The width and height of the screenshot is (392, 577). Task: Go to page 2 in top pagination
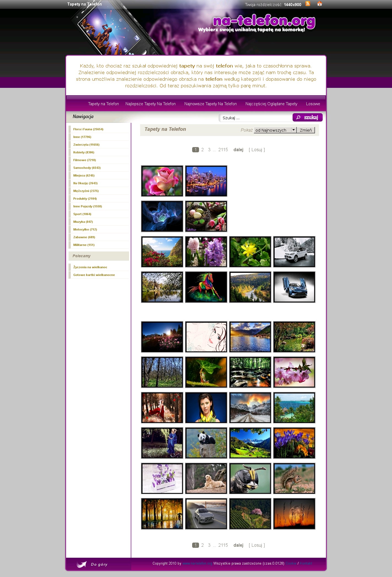pos(202,150)
